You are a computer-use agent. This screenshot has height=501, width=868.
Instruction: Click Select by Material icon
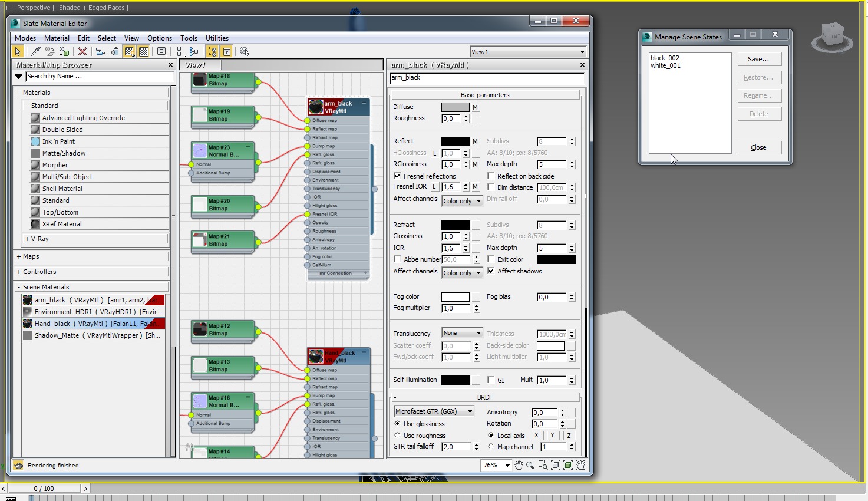pyautogui.click(x=245, y=52)
